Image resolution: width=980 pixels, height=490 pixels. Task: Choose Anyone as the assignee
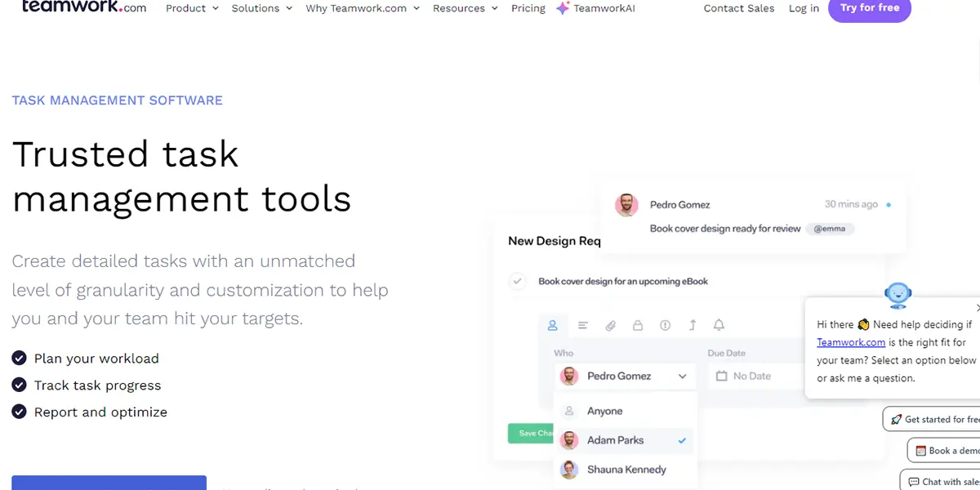(x=604, y=411)
